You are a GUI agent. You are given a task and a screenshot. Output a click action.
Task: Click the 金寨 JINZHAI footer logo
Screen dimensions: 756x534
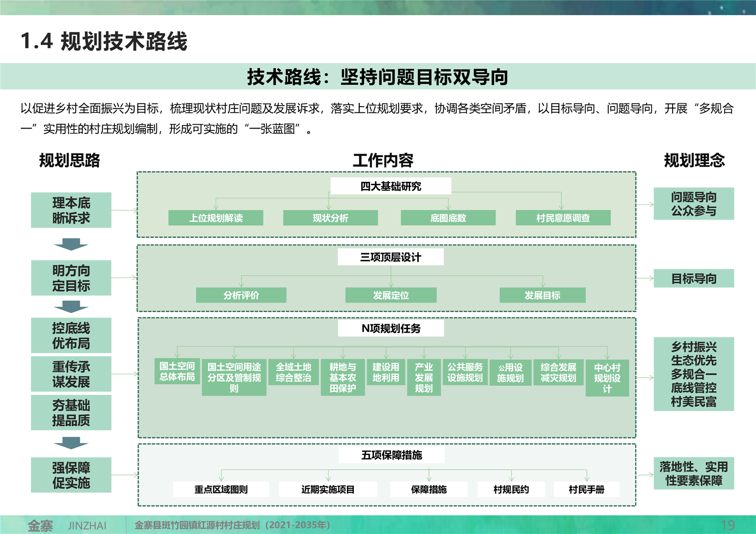[x=67, y=525]
